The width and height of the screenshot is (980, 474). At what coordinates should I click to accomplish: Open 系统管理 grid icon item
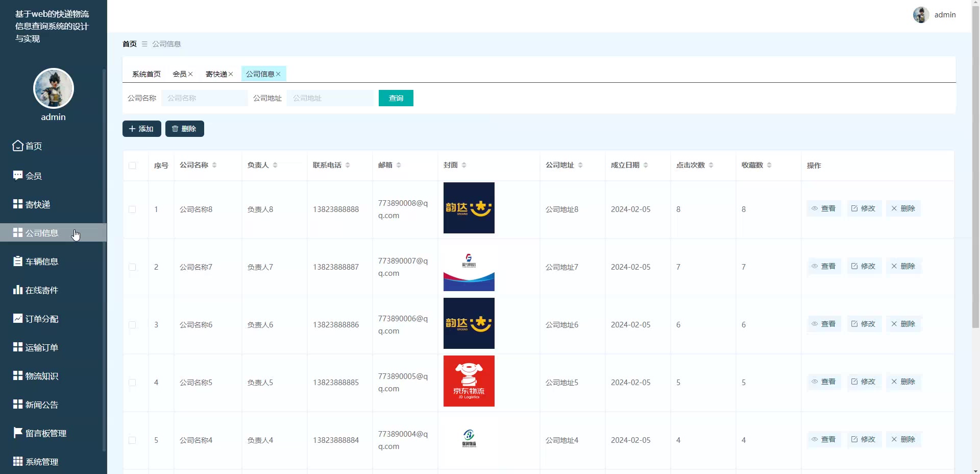pos(18,461)
